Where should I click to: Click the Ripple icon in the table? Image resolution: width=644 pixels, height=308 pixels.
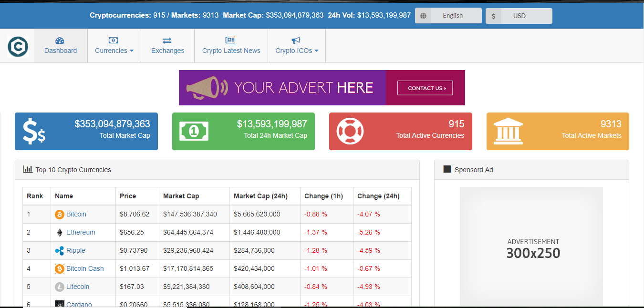pyautogui.click(x=59, y=250)
